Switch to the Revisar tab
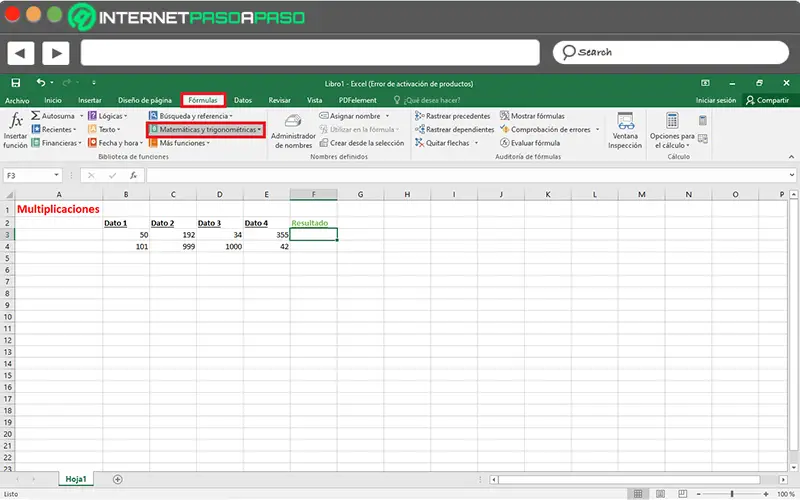The image size is (800, 500). (x=279, y=101)
